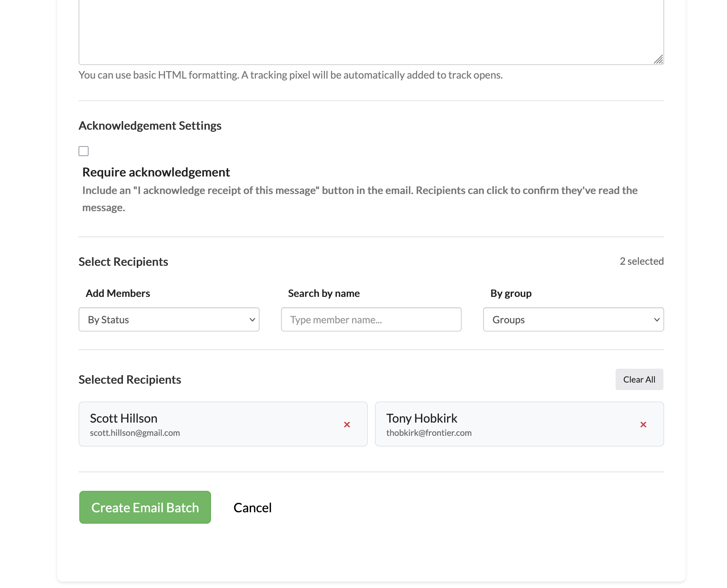
Task: Click thobkirk@frontier.com email text
Action: (x=428, y=433)
